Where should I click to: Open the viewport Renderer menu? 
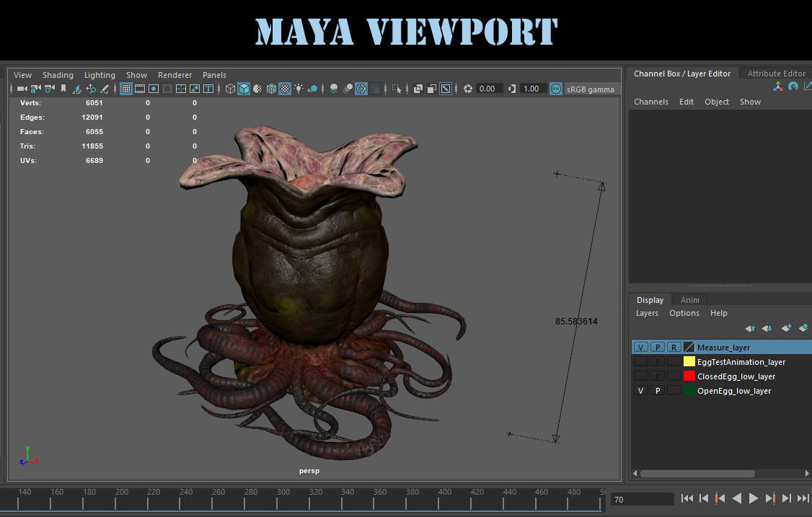tap(175, 75)
